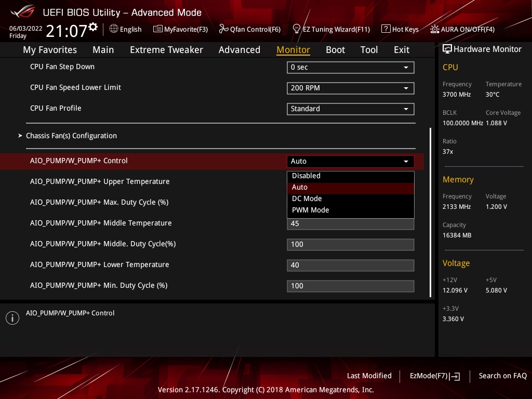Expand Chassis Fan(s) Configuration submenu
The image size is (532, 399).
click(x=71, y=136)
